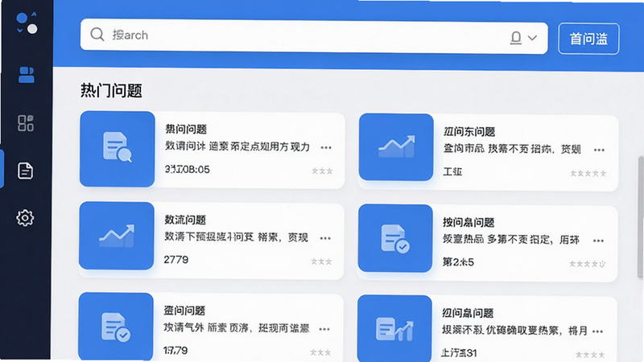Viewport: 644px width, 362px height.
Task: Open more options on 工驱 card
Action: [x=599, y=150]
